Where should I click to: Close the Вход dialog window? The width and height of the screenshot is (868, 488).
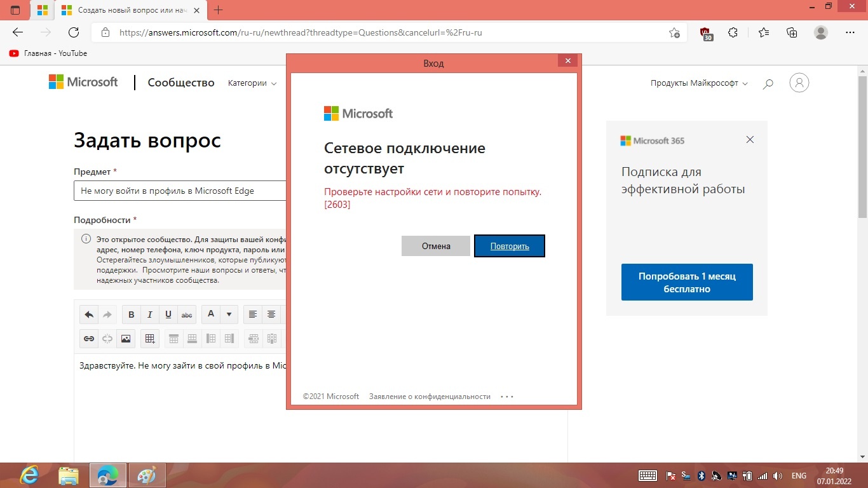tap(567, 61)
